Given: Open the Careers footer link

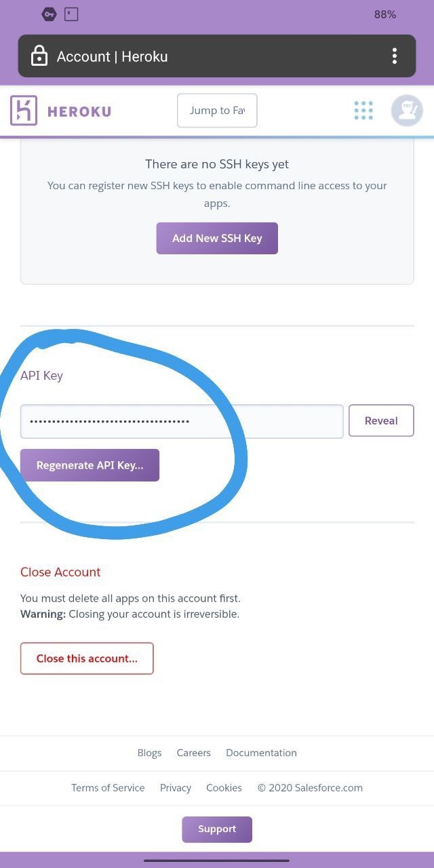Looking at the screenshot, I should point(194,753).
